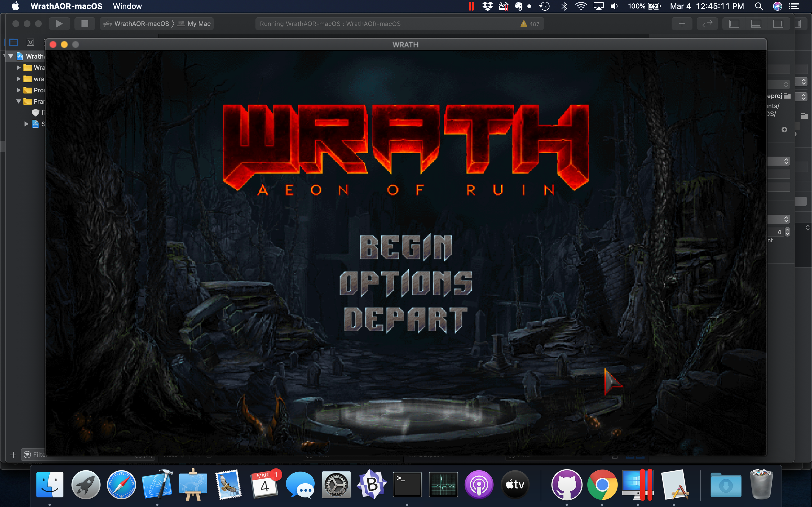Screen dimensions: 812x507
Task: Select DEPART to quit the game
Action: [x=406, y=320]
